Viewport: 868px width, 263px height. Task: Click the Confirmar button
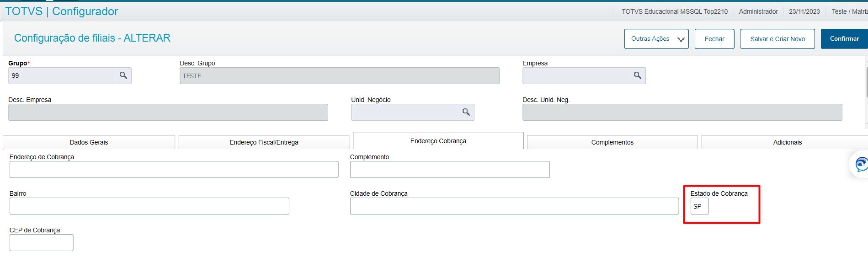[844, 39]
